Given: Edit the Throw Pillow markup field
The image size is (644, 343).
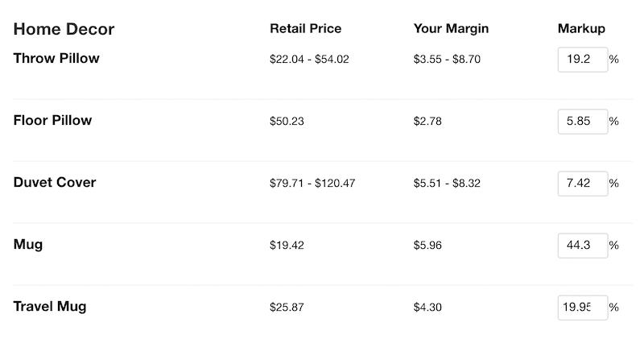Looking at the screenshot, I should [x=582, y=60].
